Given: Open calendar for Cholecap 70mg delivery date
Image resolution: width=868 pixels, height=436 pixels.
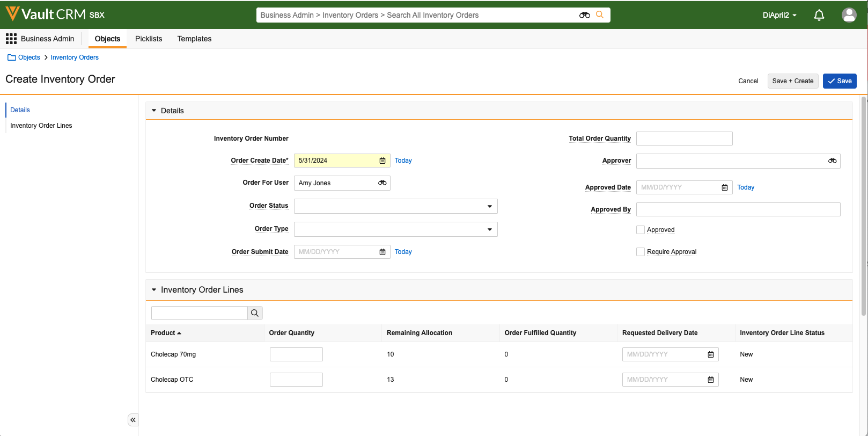Looking at the screenshot, I should (x=711, y=354).
